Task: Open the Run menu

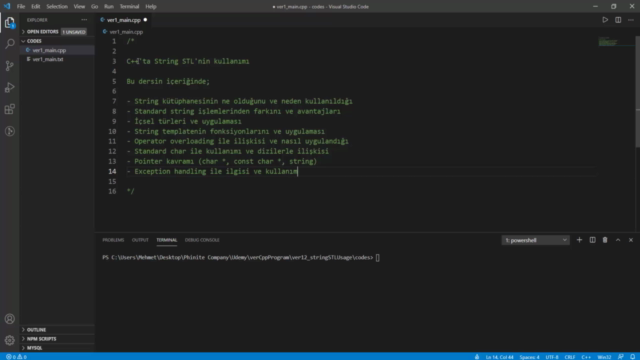Action: click(109, 7)
